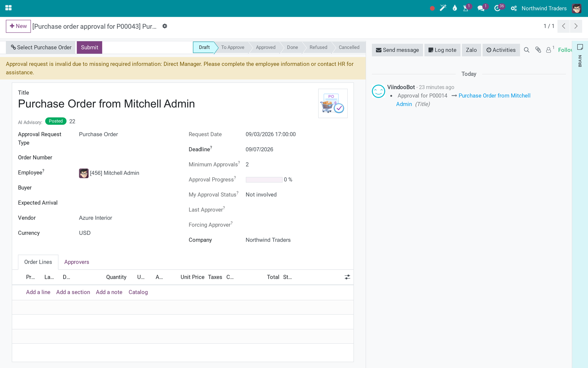The height and width of the screenshot is (368, 588).
Task: Click Add a line link
Action: pos(38,292)
